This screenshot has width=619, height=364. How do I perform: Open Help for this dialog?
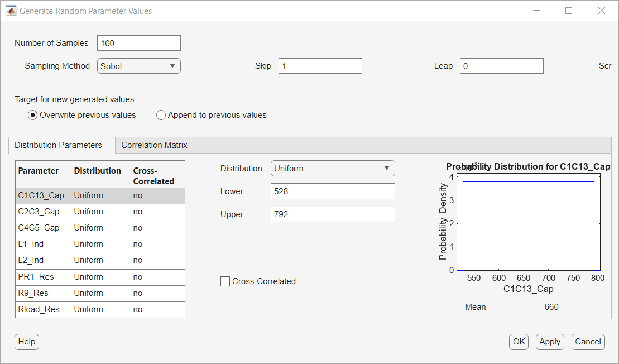click(x=27, y=342)
